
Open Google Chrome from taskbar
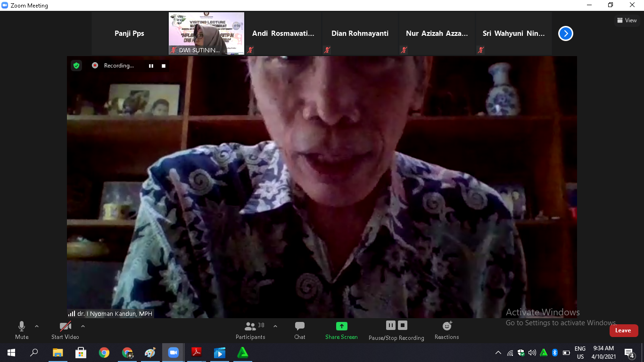coord(104,353)
